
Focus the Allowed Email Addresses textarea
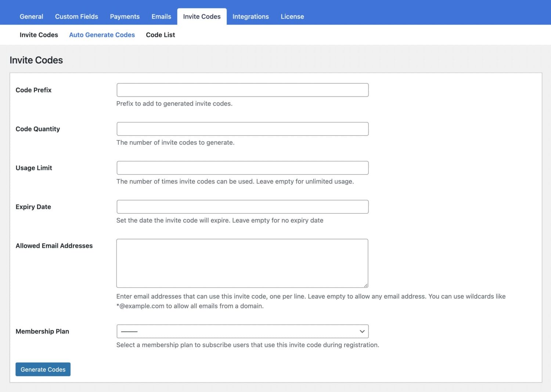pos(242,263)
